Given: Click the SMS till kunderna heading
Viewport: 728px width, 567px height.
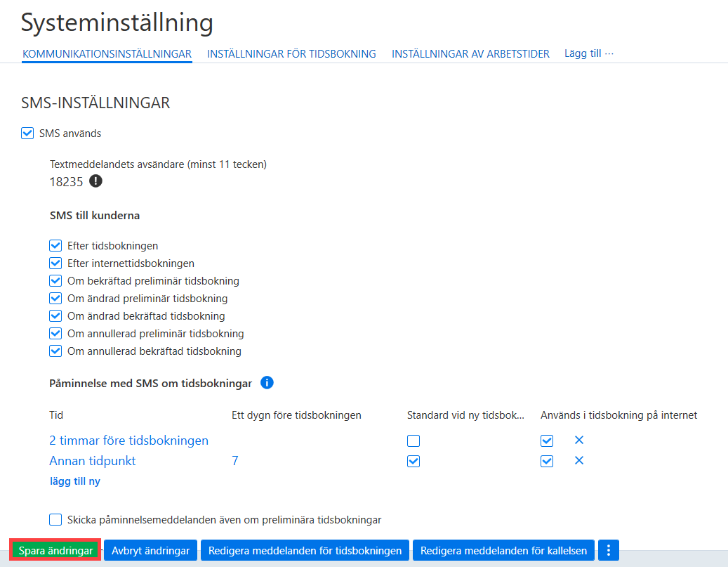Looking at the screenshot, I should click(x=95, y=215).
